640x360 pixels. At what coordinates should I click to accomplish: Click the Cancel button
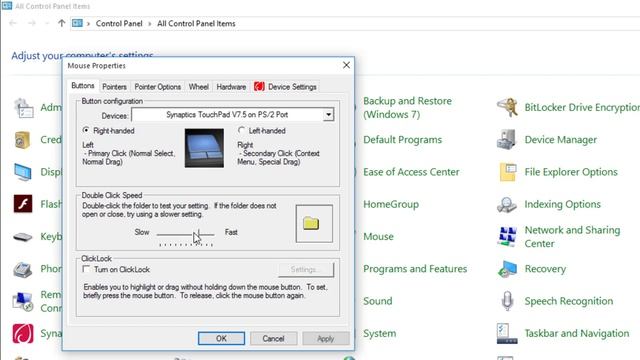pyautogui.click(x=273, y=338)
